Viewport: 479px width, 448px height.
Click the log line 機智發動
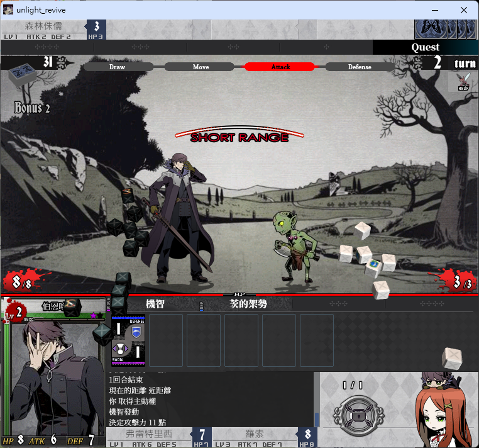[124, 412]
